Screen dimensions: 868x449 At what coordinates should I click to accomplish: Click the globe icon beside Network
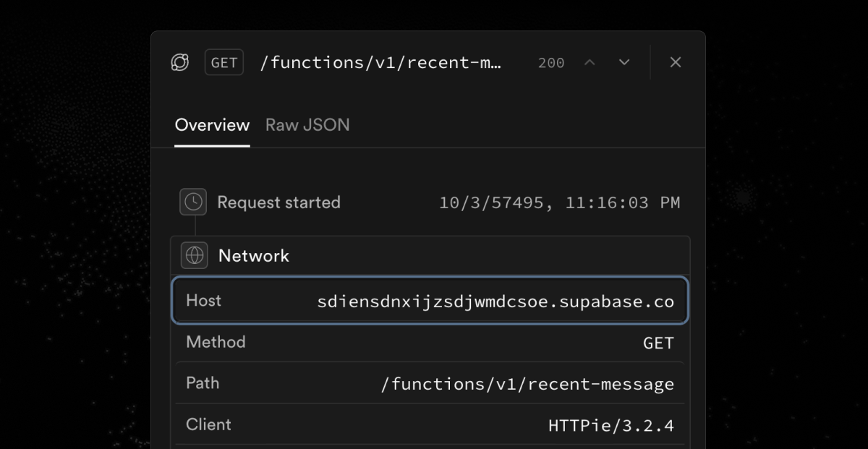(193, 255)
